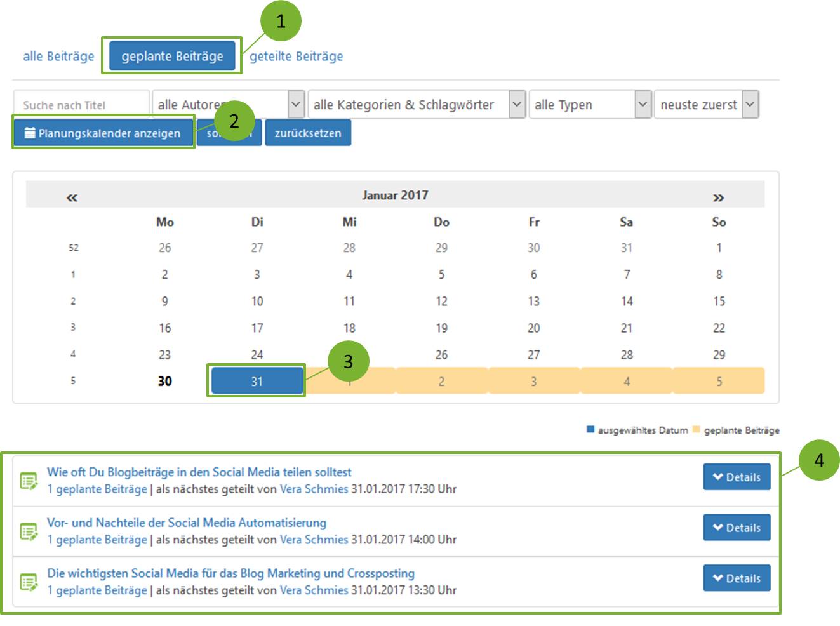The height and width of the screenshot is (626, 840).
Task: Open 'Die wichtigsten Social Media' post title link
Action: [x=230, y=573]
